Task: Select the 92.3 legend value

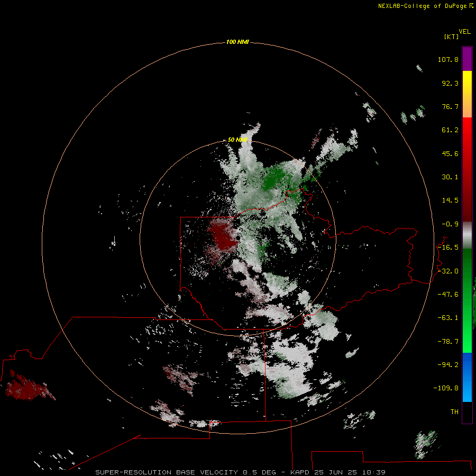Action: tap(450, 83)
